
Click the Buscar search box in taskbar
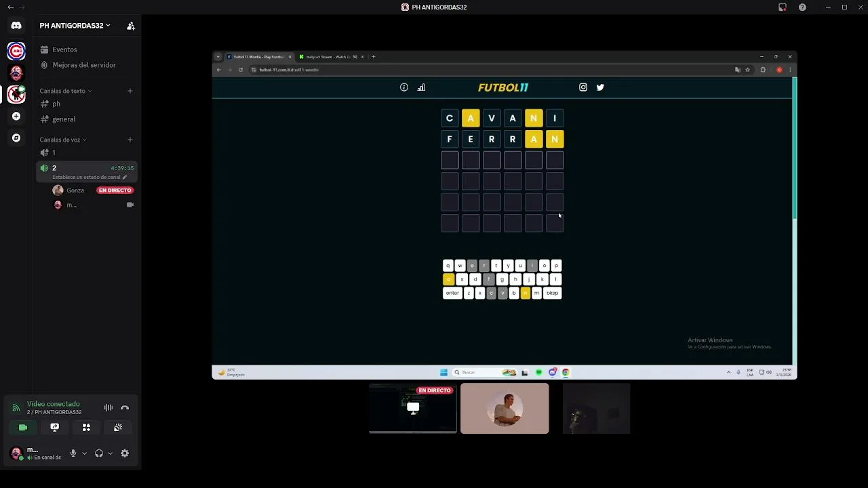point(484,372)
